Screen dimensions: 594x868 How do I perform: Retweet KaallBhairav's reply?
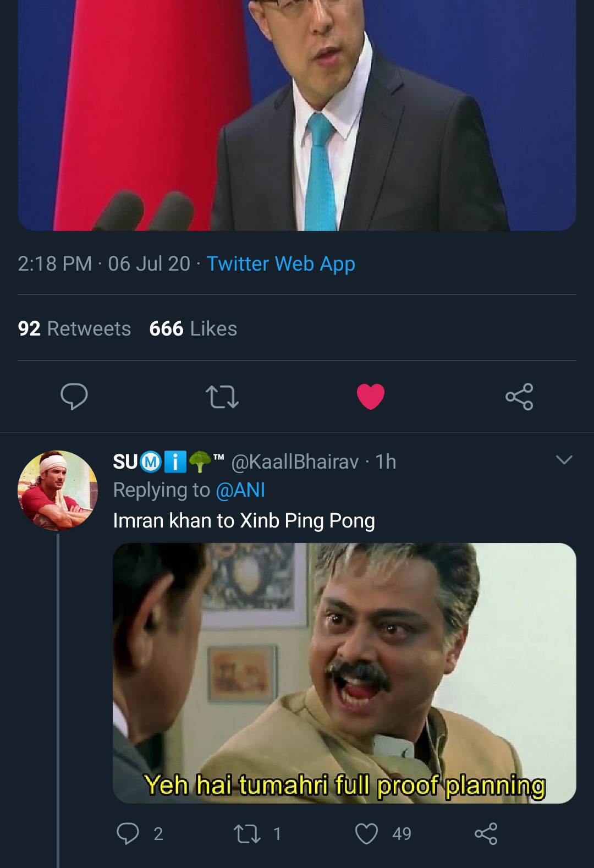pos(247,833)
